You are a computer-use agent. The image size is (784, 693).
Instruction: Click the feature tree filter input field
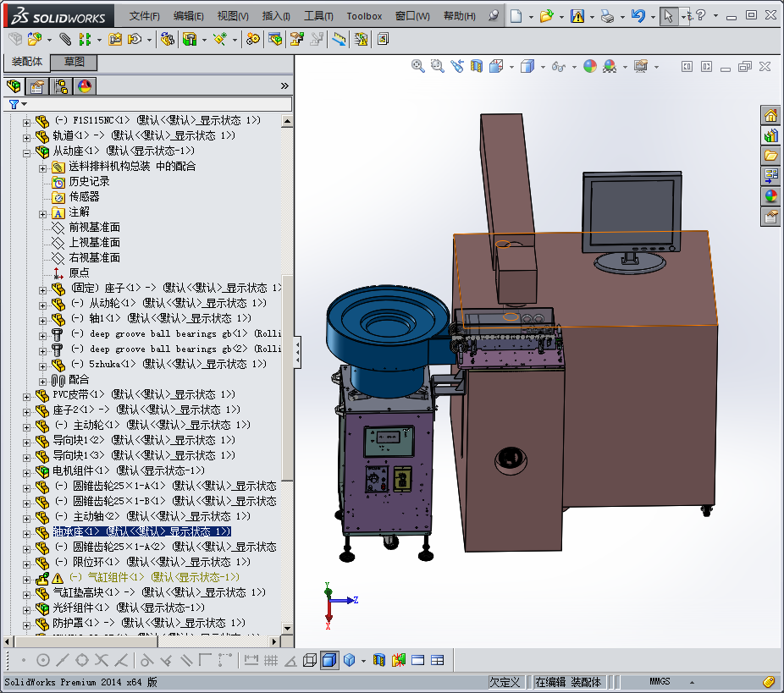point(159,104)
